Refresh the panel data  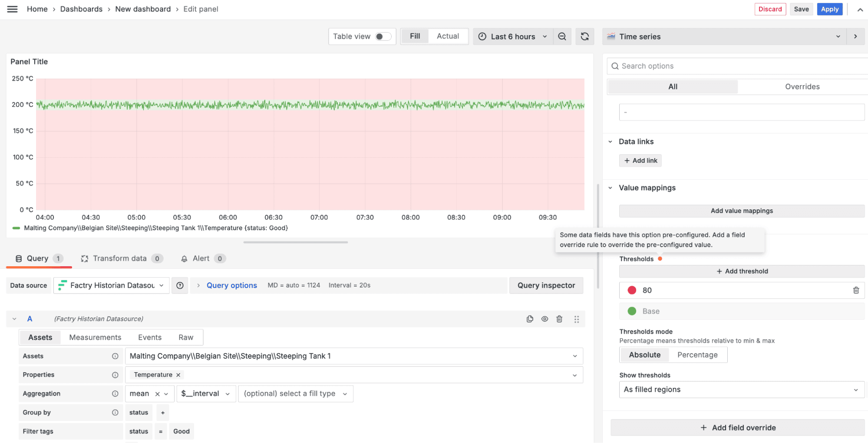(584, 36)
